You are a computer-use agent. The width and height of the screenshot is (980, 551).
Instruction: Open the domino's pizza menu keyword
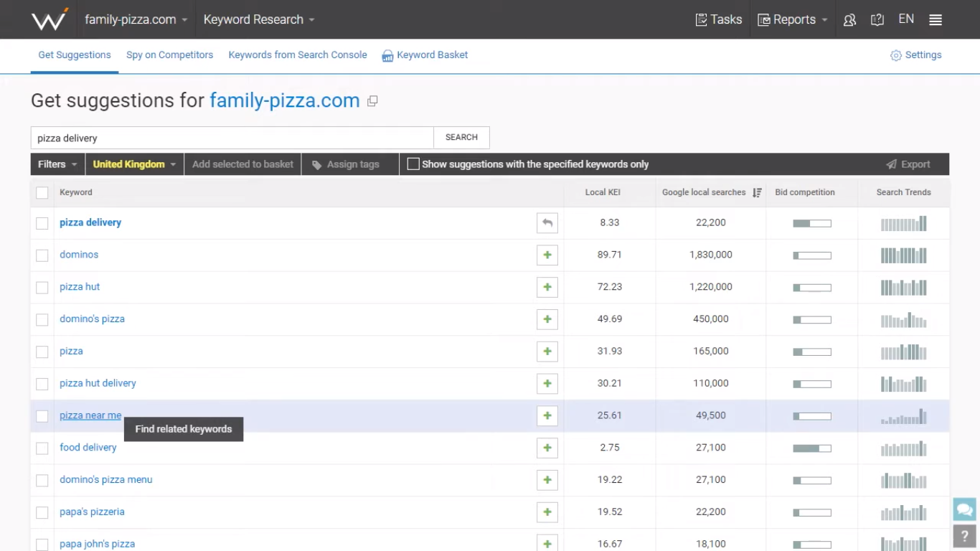(x=106, y=480)
